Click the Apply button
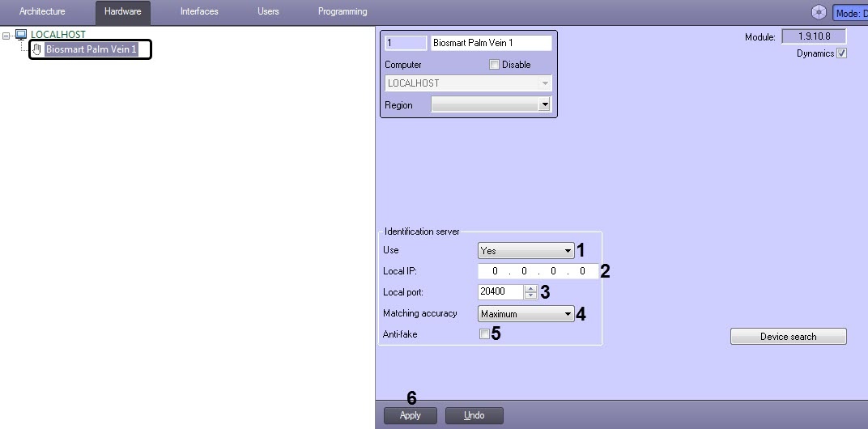868x429 pixels. tap(411, 415)
